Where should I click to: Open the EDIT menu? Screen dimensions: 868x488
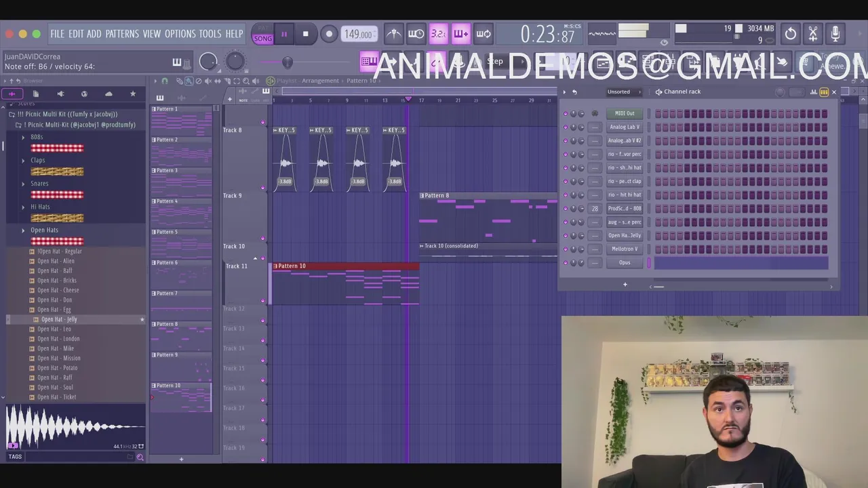tap(76, 34)
